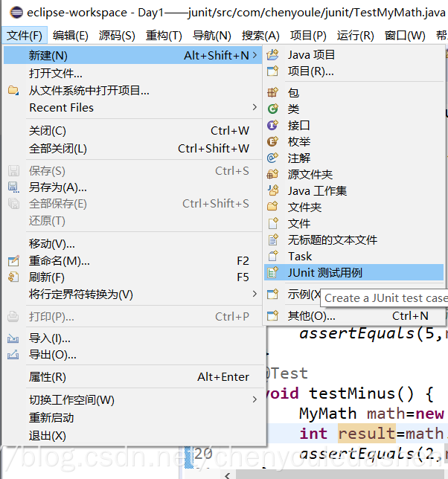Screen dimensions: 448x479
Task: Open the 源码(S) menu
Action: [117, 36]
